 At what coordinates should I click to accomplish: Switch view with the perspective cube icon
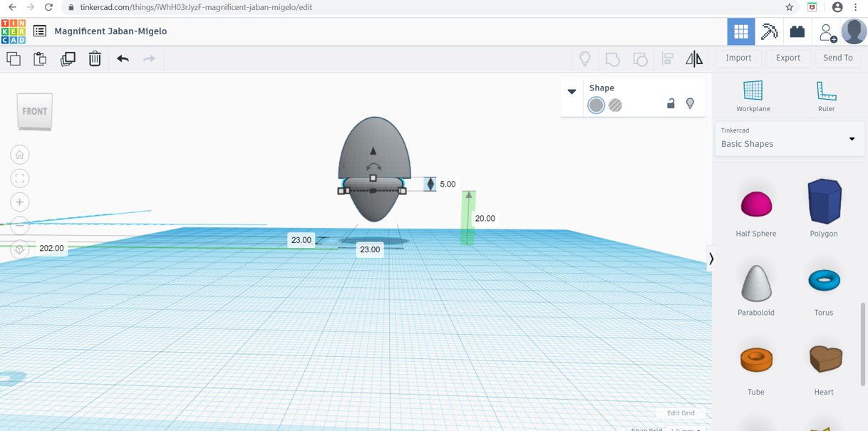(20, 249)
